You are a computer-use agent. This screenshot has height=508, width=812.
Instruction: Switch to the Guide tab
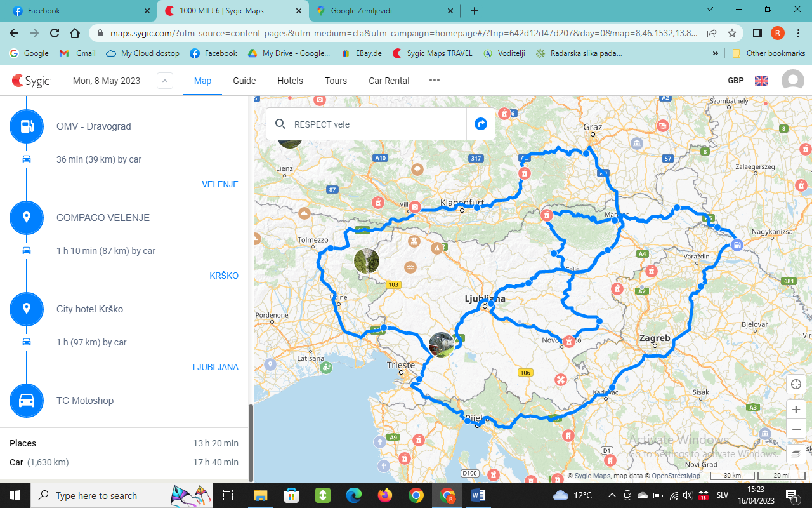pyautogui.click(x=244, y=81)
